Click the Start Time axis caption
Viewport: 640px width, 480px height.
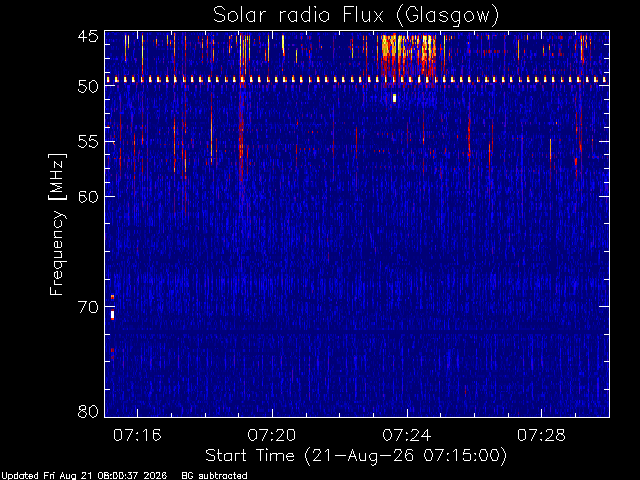tap(356, 456)
